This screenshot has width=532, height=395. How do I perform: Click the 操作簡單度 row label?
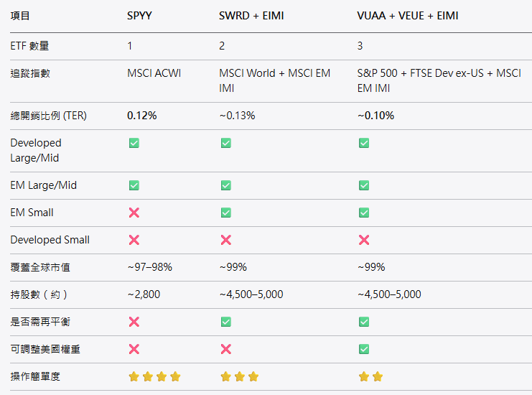[x=35, y=376]
